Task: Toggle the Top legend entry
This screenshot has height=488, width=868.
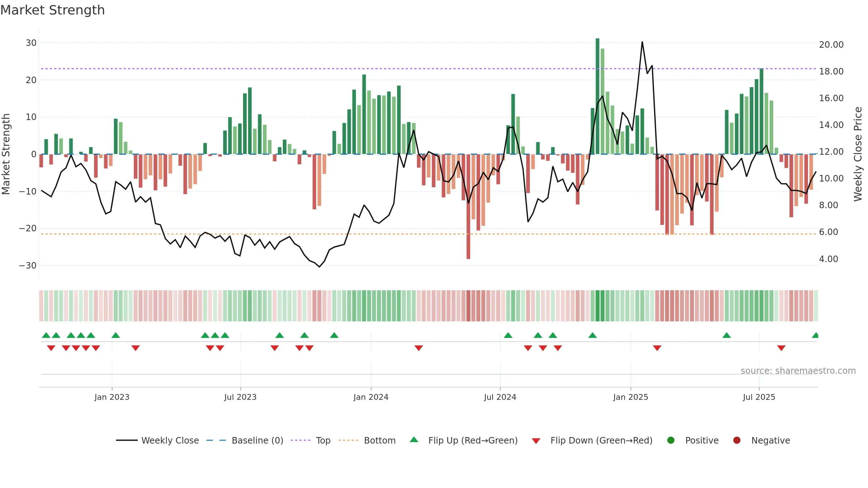Action: pos(311,440)
